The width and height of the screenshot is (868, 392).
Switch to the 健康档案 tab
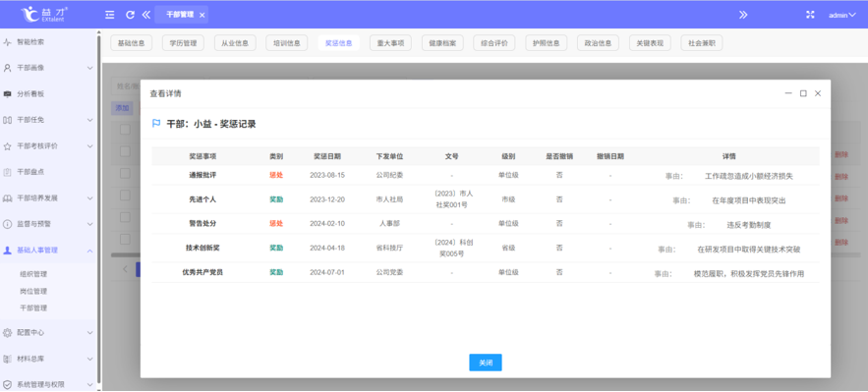[442, 43]
